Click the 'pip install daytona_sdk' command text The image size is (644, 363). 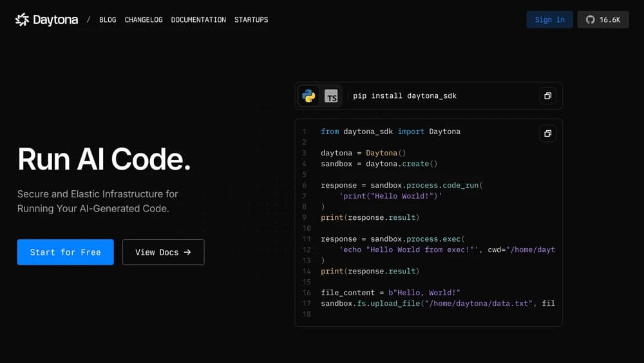point(404,96)
